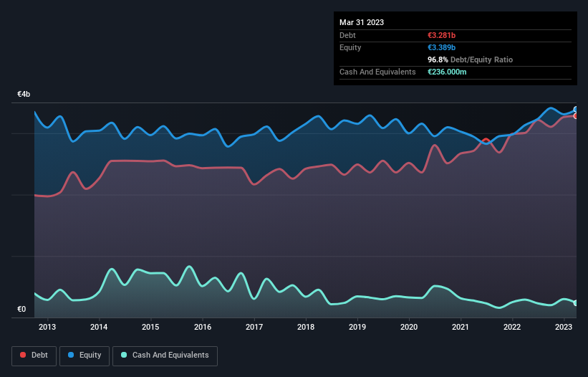This screenshot has width=588, height=377.
Task: Click the 2019 x-axis label
Action: coord(357,327)
